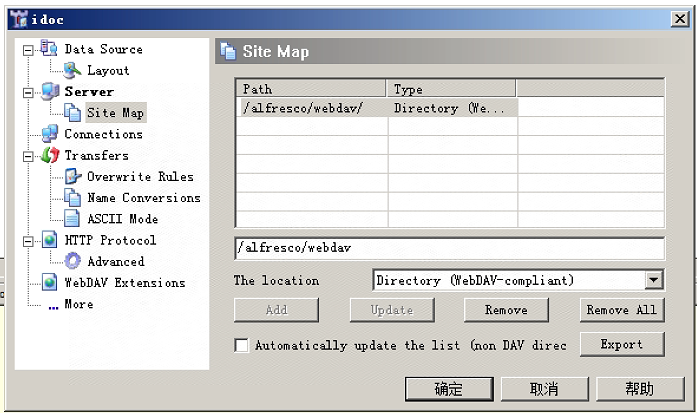Click the Export button

621,344
